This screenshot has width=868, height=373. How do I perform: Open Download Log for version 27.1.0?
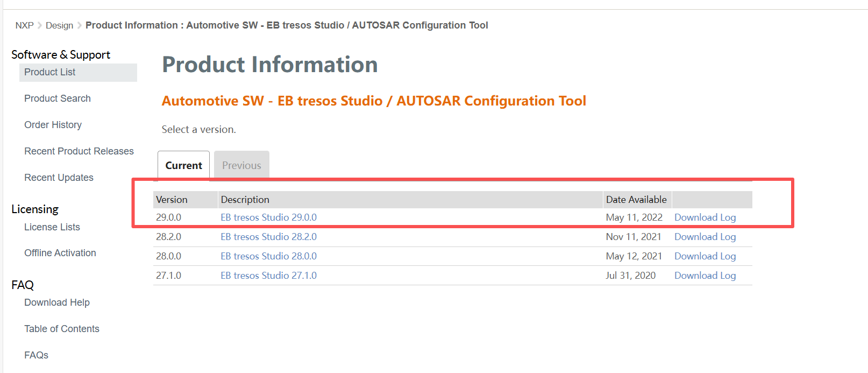click(x=705, y=276)
